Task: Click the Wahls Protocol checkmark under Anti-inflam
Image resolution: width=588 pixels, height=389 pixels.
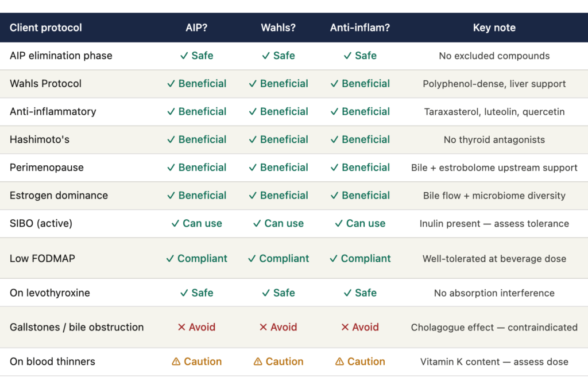Action: (x=334, y=84)
